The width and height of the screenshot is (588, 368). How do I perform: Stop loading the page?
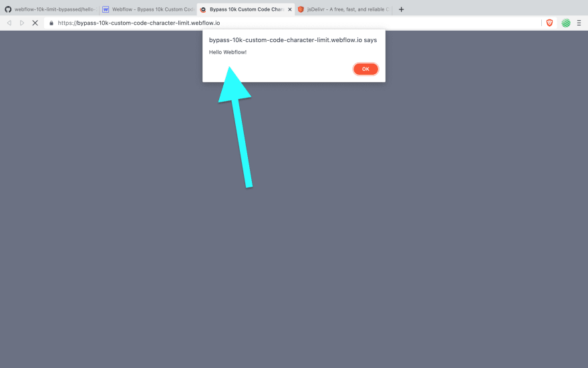point(35,23)
